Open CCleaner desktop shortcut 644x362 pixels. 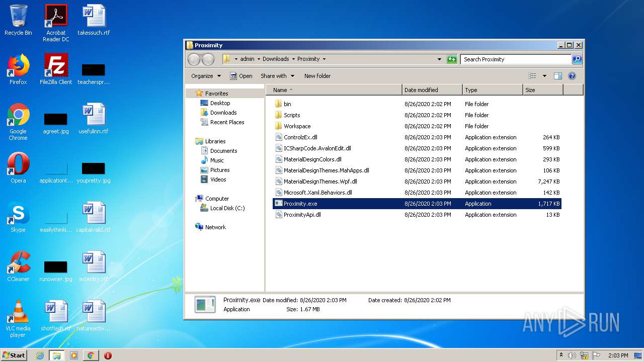point(18,266)
